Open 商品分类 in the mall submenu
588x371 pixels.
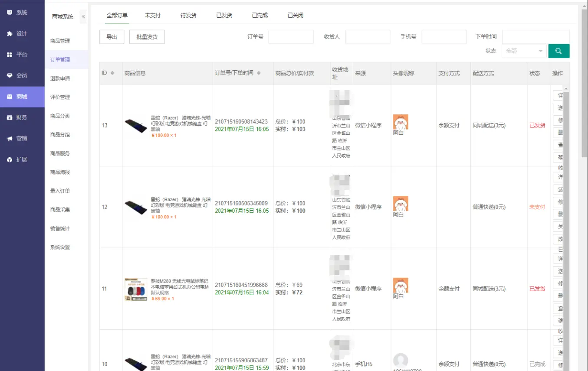point(60,116)
